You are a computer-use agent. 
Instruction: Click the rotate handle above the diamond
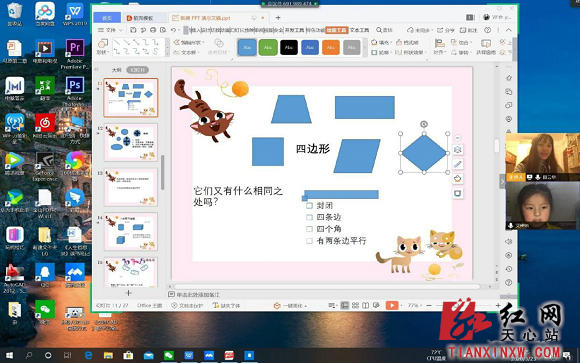tap(424, 124)
